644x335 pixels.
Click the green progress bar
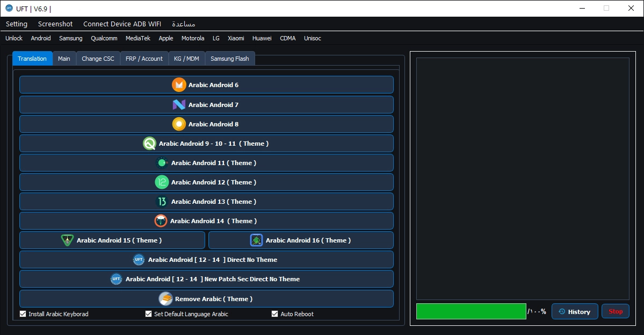[471, 311]
